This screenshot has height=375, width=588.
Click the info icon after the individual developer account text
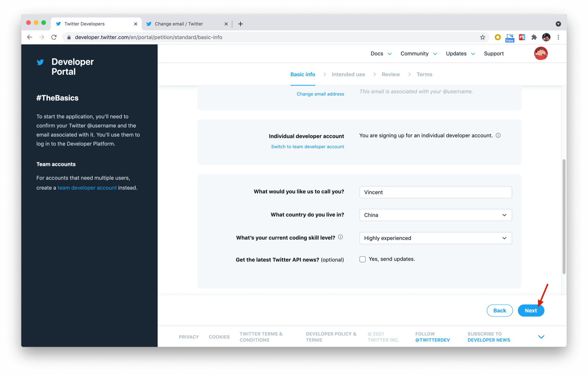[498, 136]
